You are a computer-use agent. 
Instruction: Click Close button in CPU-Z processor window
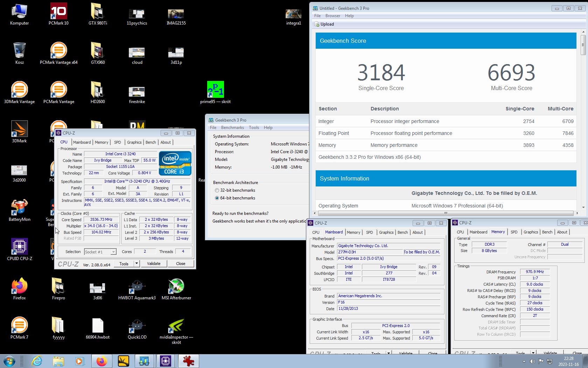point(181,264)
